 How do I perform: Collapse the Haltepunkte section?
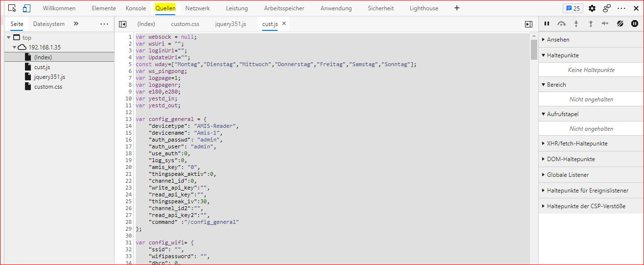(x=591, y=55)
